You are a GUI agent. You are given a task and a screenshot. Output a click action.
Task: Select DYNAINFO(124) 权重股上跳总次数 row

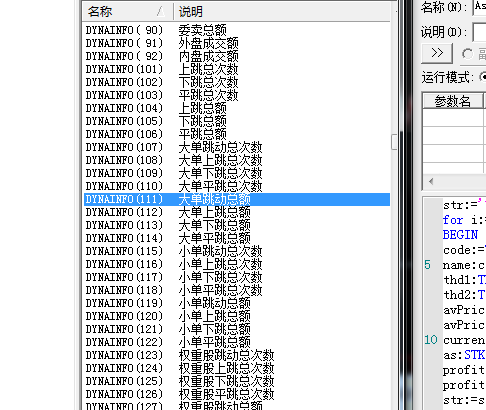click(237, 368)
